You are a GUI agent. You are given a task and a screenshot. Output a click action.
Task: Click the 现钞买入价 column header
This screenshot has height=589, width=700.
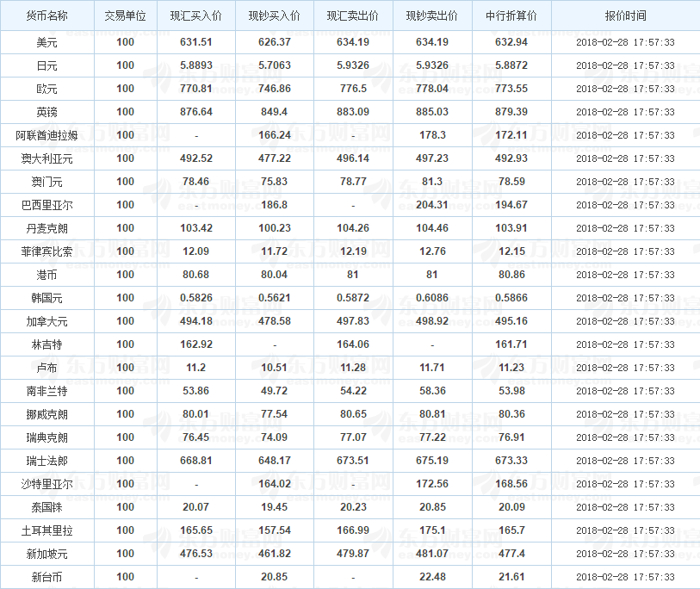click(x=274, y=15)
